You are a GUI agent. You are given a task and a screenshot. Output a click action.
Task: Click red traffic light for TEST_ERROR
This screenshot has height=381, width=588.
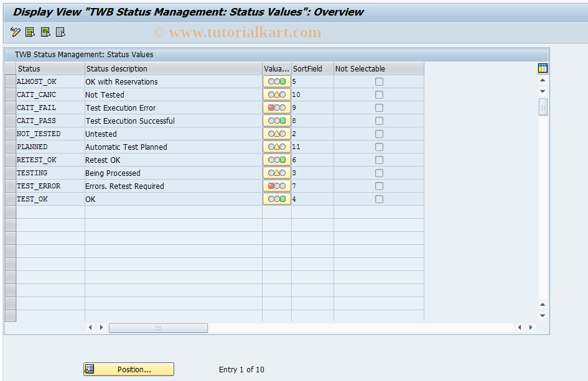277,186
